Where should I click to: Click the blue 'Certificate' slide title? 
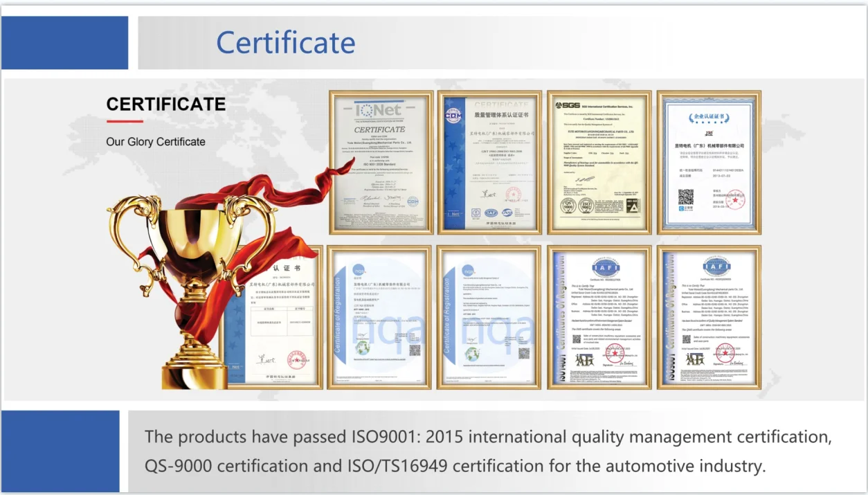tap(286, 43)
